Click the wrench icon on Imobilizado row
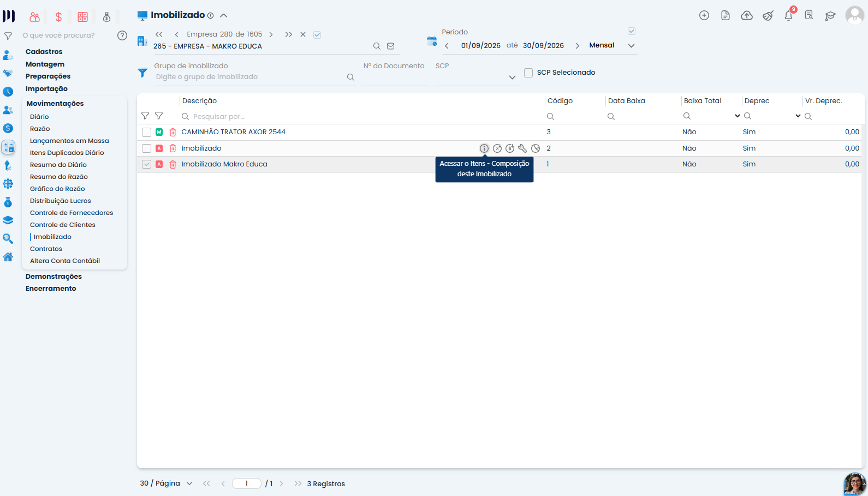This screenshot has height=496, width=868. pos(522,148)
